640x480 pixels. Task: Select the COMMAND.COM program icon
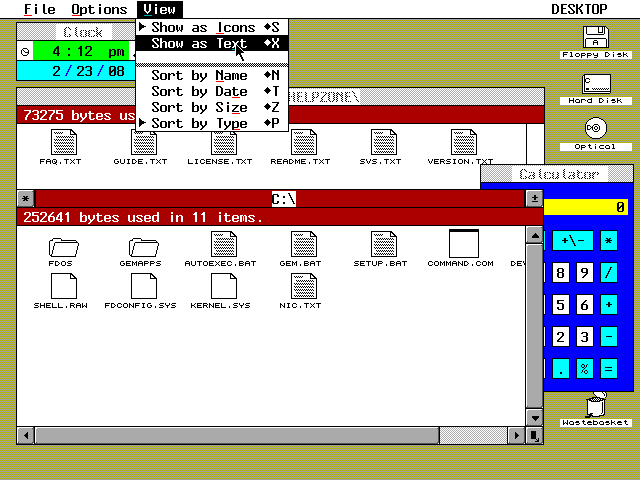coord(464,244)
